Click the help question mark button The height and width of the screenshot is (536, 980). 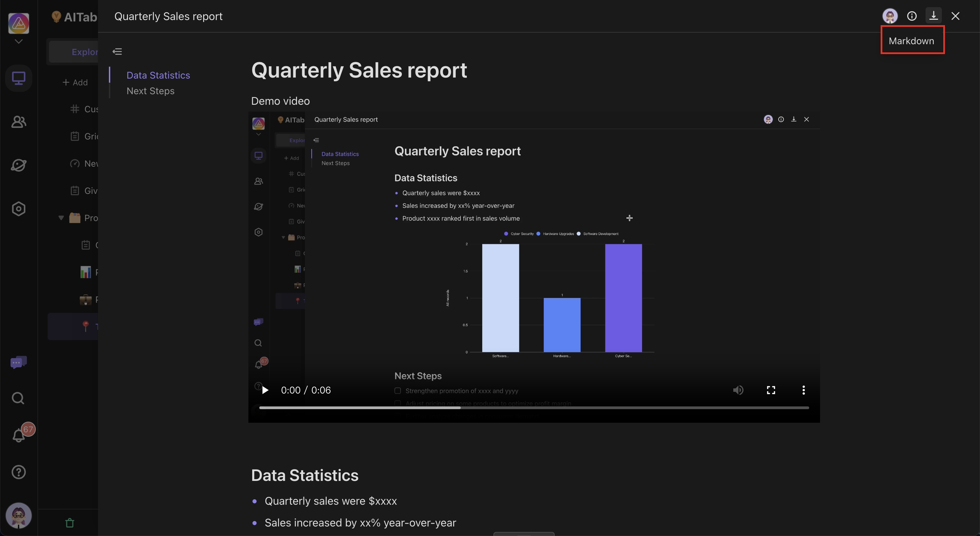(x=18, y=471)
